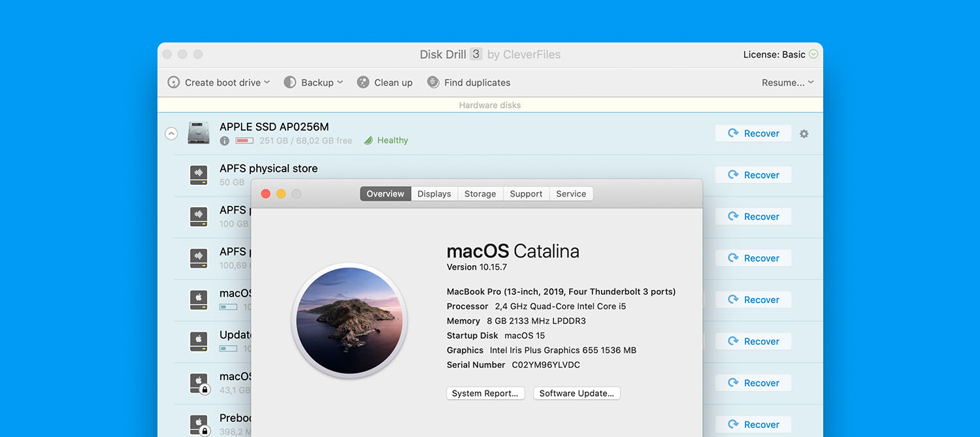This screenshot has height=437, width=980.
Task: Click the green Healthy leaf icon
Action: (x=368, y=140)
